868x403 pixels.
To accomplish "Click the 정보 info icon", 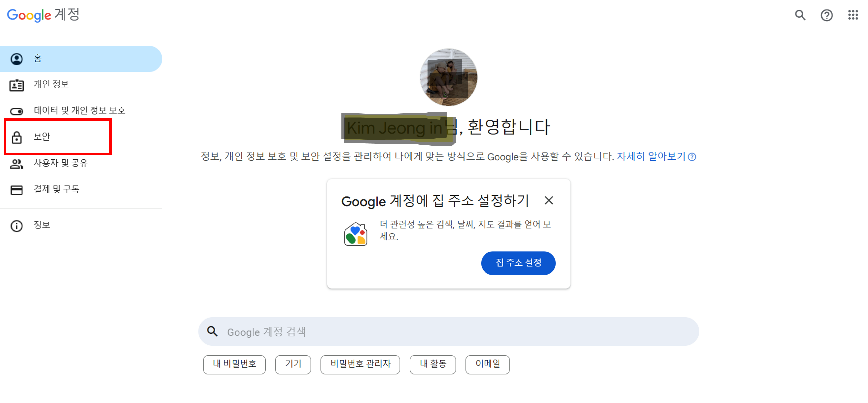I will pyautogui.click(x=16, y=225).
